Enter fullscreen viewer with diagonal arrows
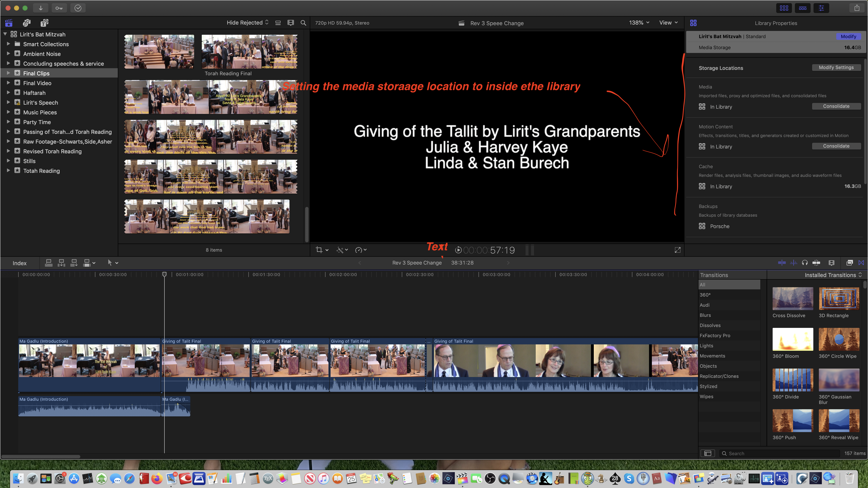Screen dimensions: 868x488 (x=677, y=250)
